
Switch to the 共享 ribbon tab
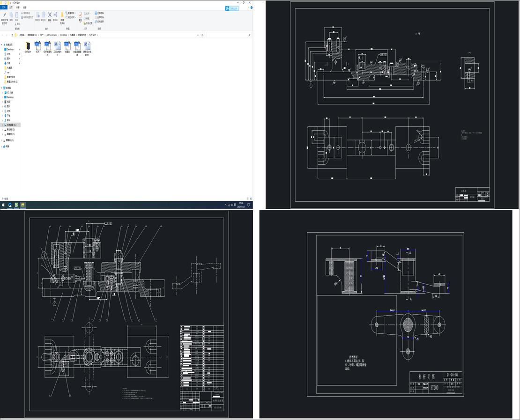(x=18, y=7)
